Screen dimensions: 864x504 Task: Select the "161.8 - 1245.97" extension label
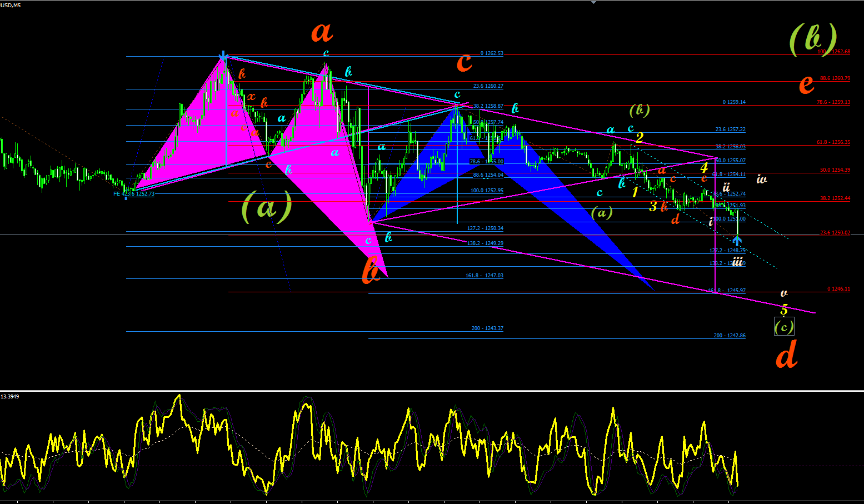click(x=727, y=291)
